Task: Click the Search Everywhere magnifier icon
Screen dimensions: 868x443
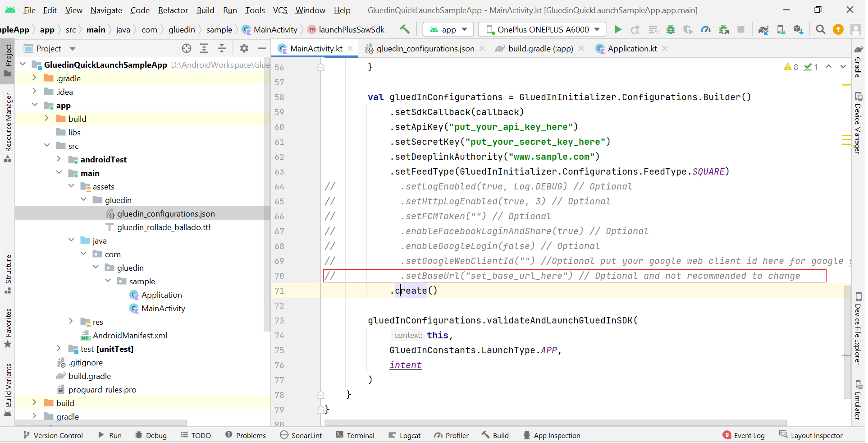Action: point(820,29)
